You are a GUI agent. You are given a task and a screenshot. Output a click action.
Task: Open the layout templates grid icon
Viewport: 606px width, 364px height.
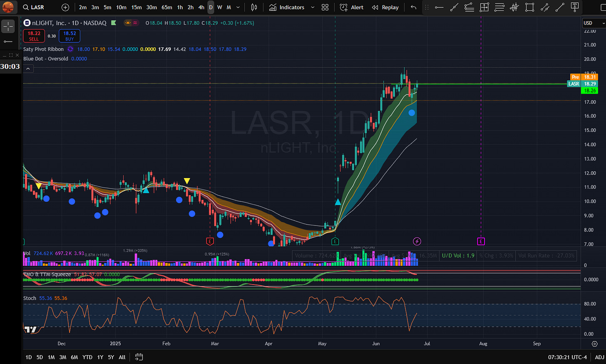[x=325, y=7]
